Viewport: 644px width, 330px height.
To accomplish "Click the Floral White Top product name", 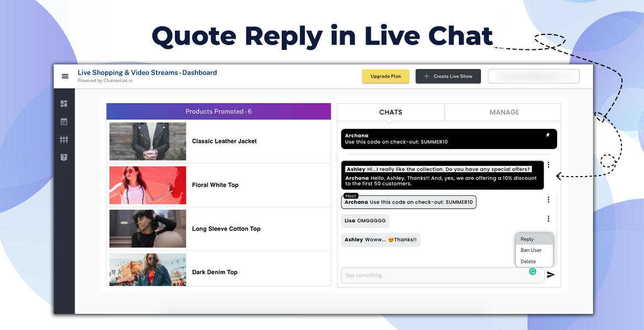I will [215, 185].
